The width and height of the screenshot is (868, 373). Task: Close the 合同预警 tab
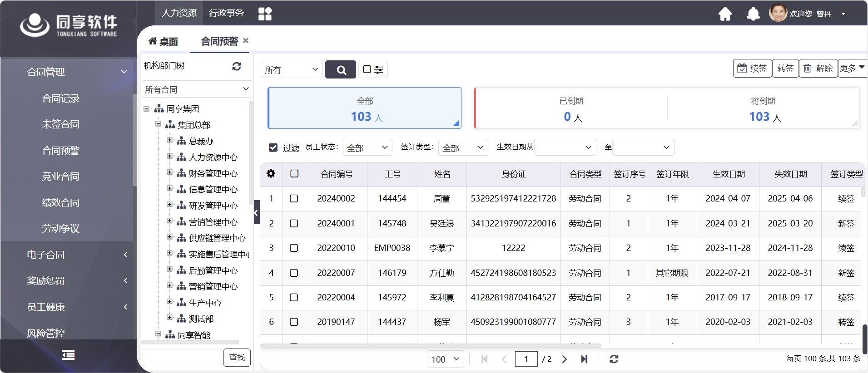(x=246, y=40)
